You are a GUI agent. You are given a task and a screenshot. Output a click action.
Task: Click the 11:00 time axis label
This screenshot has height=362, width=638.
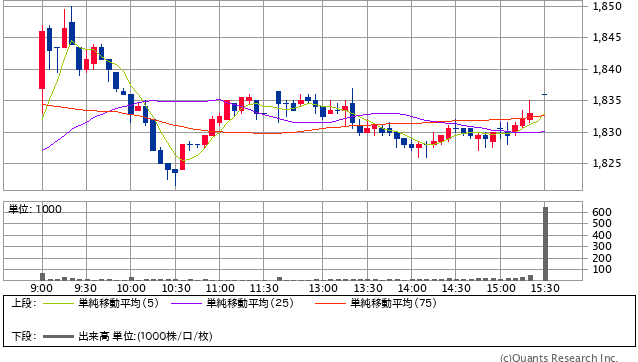[x=220, y=288]
